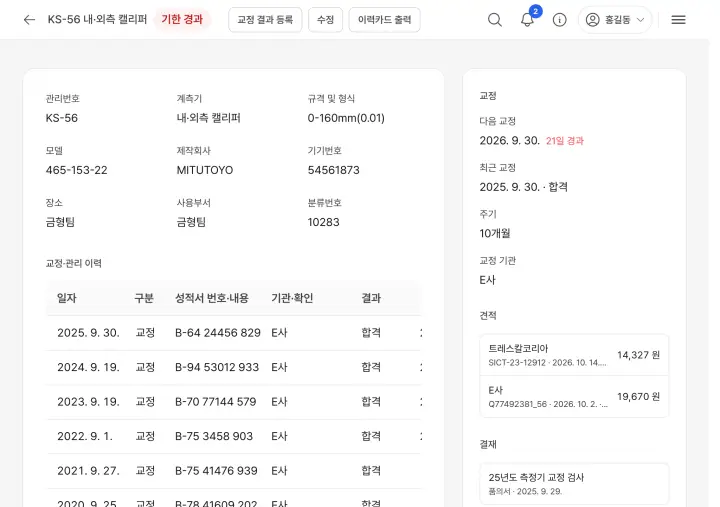This screenshot has width=720, height=507.
Task: Select the 2025. 9. 30. history row
Action: point(233,333)
